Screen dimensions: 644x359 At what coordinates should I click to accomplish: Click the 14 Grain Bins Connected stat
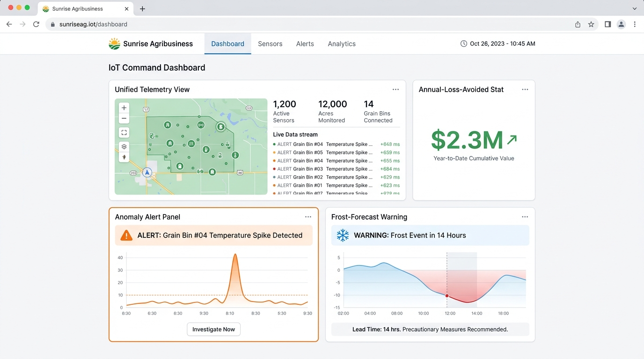[x=378, y=111]
